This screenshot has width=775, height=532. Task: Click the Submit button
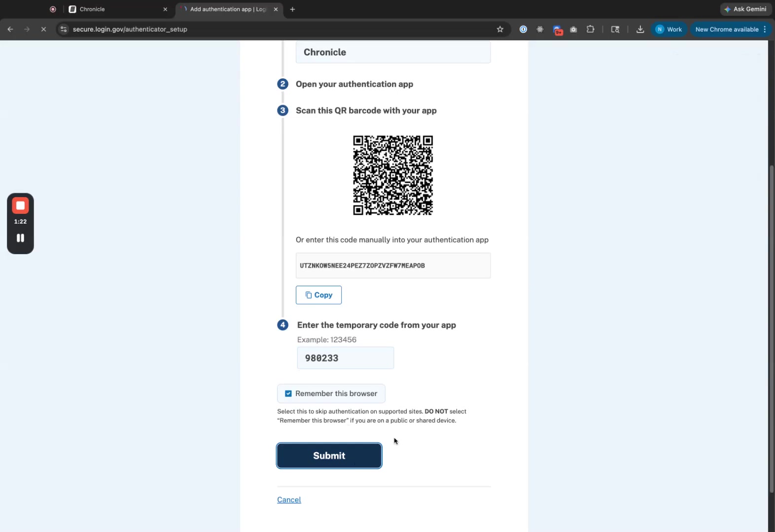tap(329, 456)
